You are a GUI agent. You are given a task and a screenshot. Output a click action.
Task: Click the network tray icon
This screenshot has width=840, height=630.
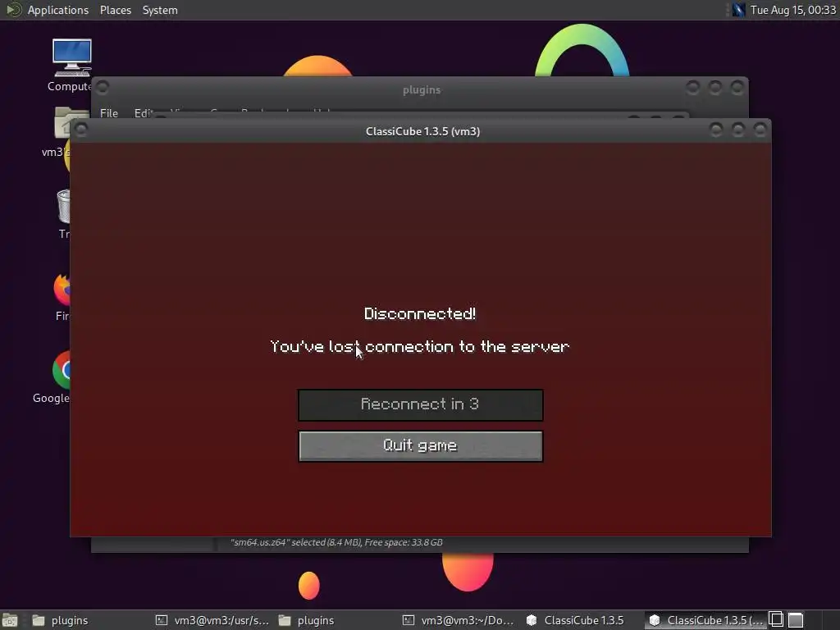pos(738,10)
